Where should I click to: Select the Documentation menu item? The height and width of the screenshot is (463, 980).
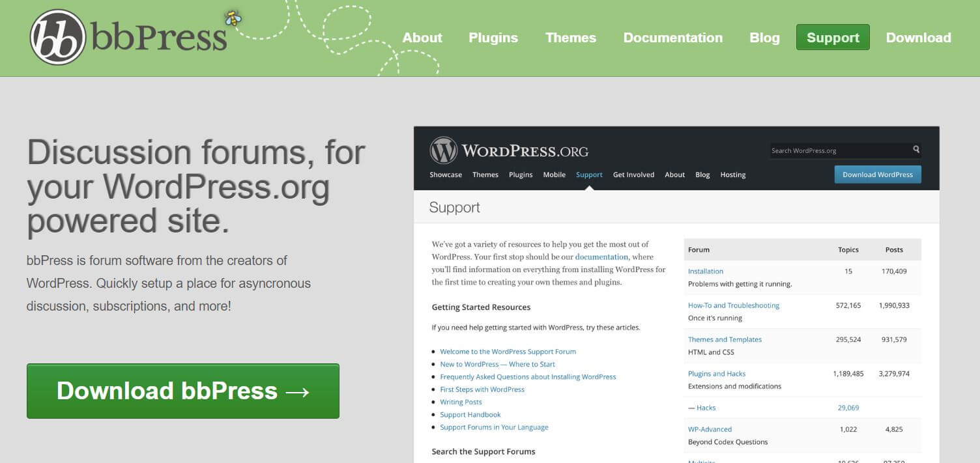(672, 38)
